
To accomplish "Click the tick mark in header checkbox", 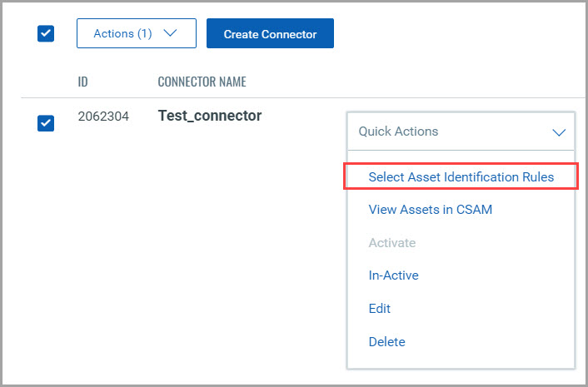I will click(x=47, y=34).
